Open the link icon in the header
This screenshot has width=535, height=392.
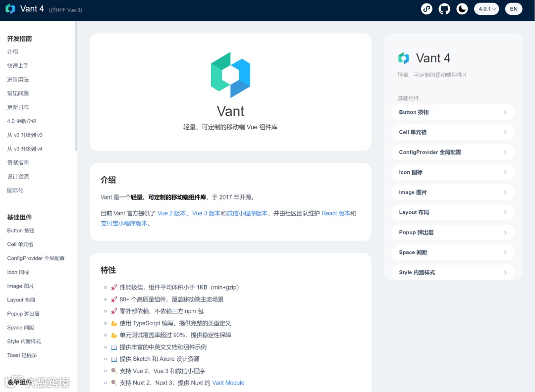coord(427,9)
